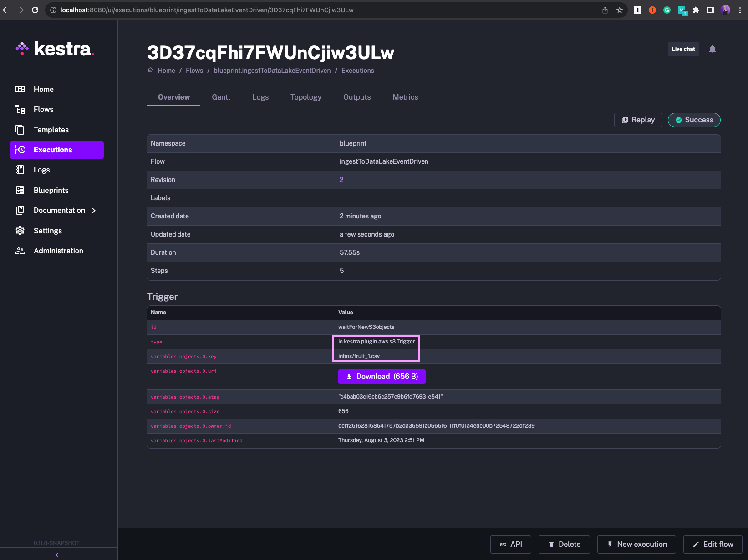Open Flows in the sidebar
The width and height of the screenshot is (748, 560).
coord(43,109)
